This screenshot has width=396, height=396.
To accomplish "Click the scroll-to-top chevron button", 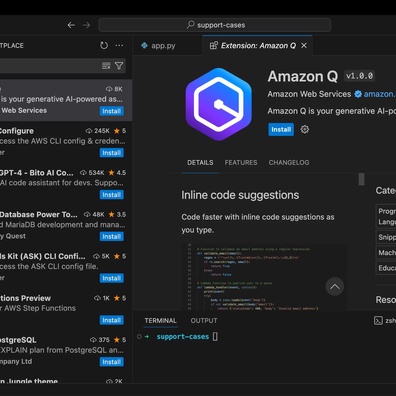I will click(x=335, y=287).
